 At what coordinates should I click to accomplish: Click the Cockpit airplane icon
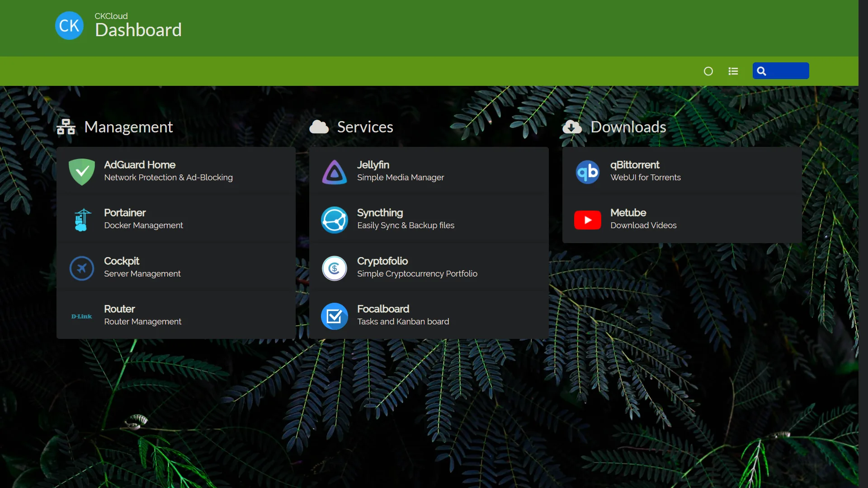82,268
